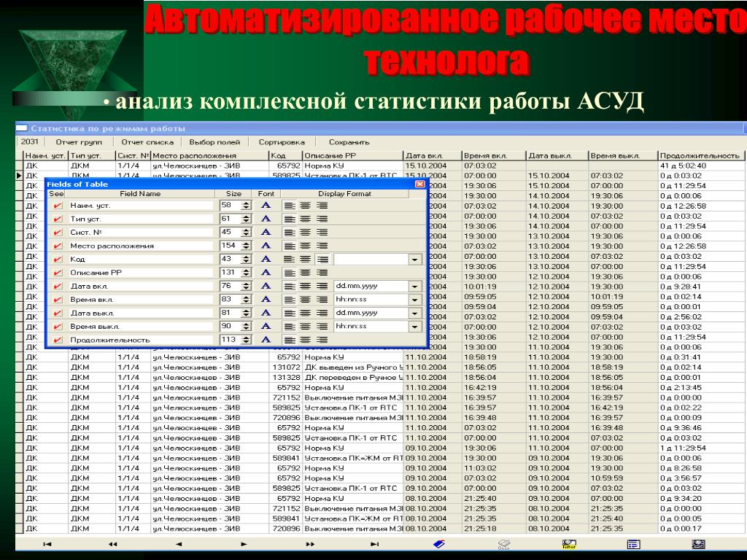Click the Дата выкл. column header in grid
This screenshot has height=560, width=747.
point(557,155)
